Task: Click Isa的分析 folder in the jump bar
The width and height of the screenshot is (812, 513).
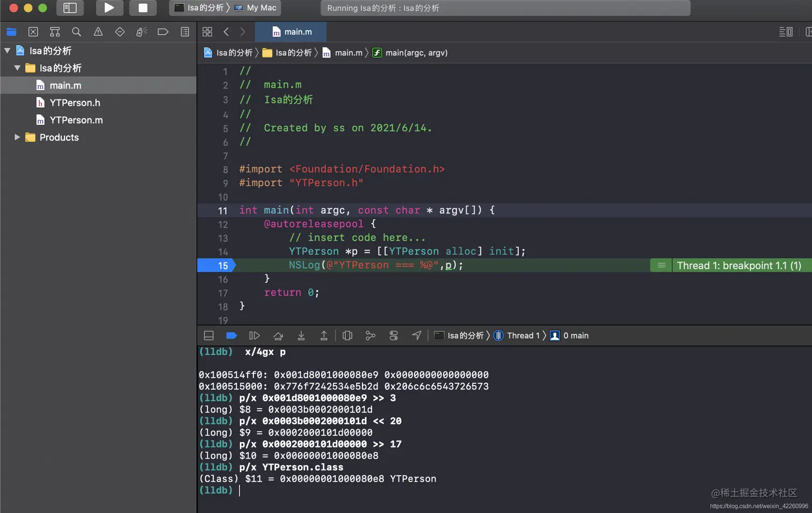Action: 287,53
